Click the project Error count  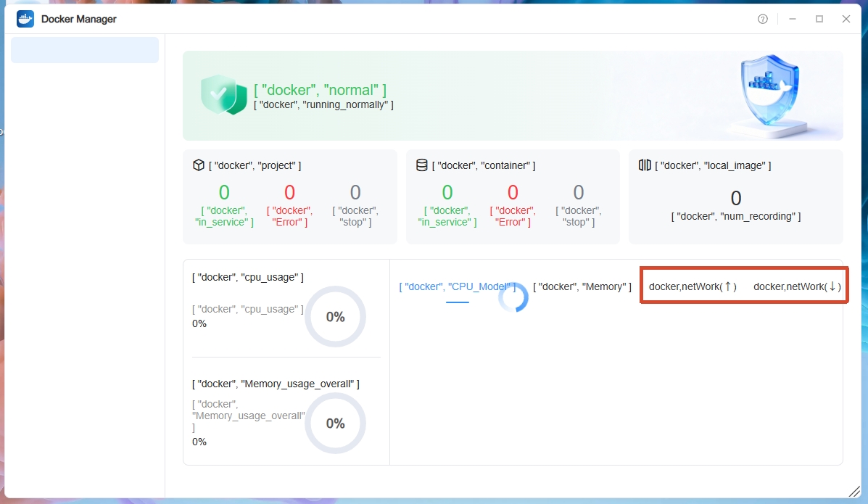(289, 192)
